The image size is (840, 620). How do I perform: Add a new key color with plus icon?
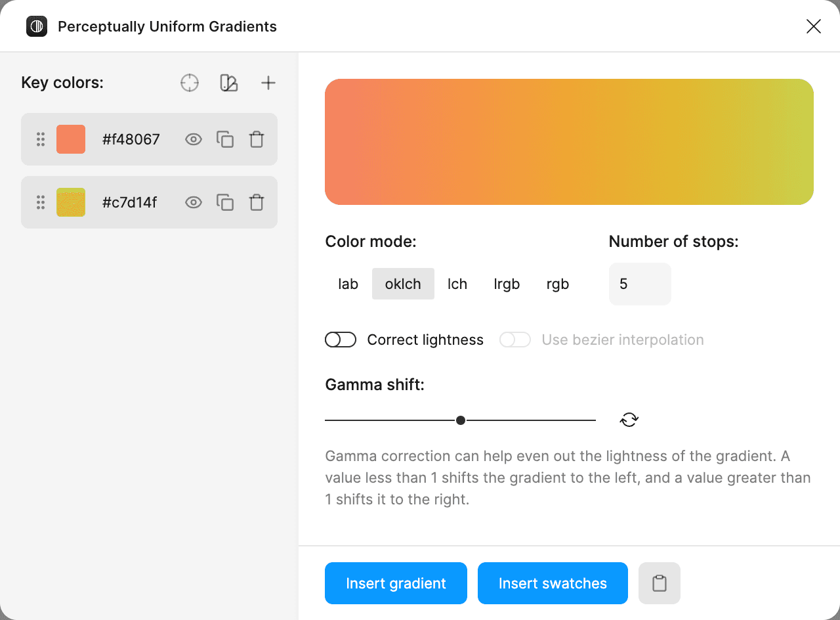tap(268, 83)
